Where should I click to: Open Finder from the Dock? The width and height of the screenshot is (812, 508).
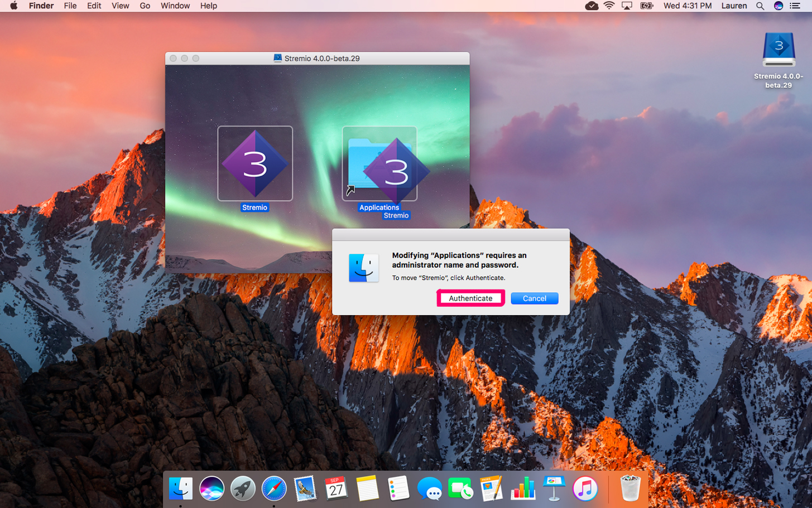181,488
